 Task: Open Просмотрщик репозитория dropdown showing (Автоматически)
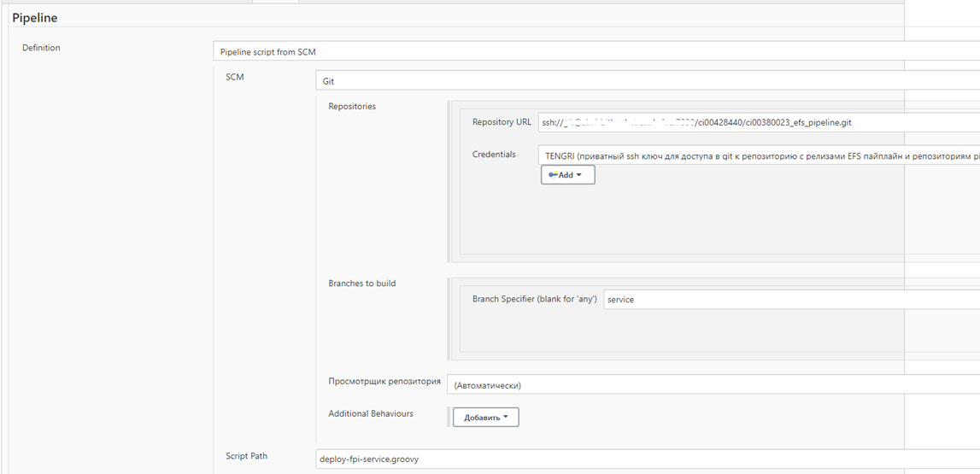[713, 385]
